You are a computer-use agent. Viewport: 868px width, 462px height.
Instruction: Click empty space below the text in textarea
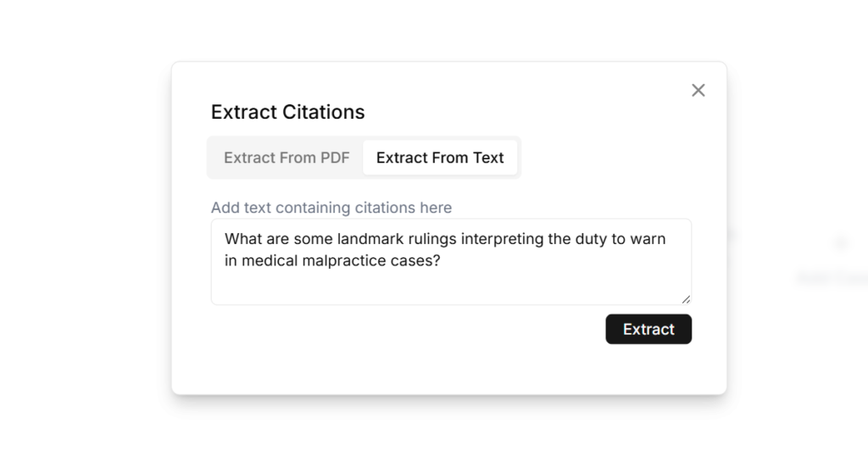tap(449, 288)
